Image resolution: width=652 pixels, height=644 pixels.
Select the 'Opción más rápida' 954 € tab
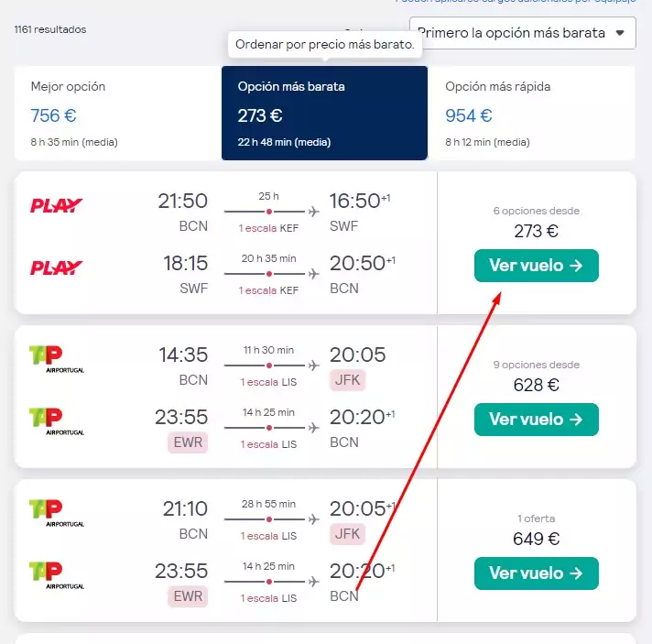[x=531, y=114]
